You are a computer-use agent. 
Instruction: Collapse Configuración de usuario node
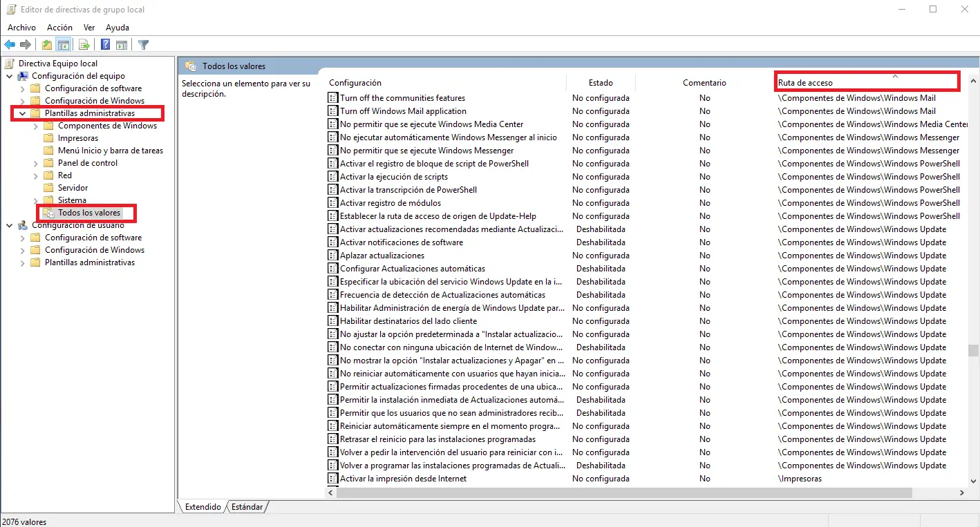tap(10, 225)
